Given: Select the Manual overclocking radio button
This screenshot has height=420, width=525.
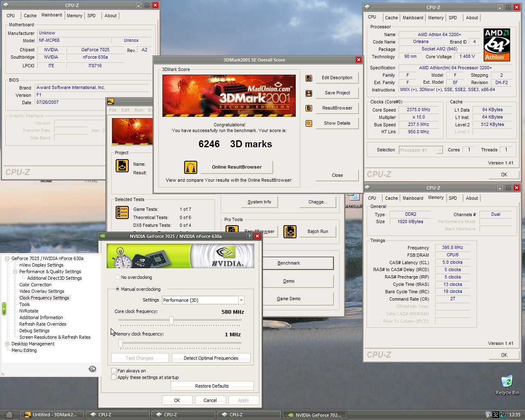Looking at the screenshot, I should pyautogui.click(x=118, y=289).
